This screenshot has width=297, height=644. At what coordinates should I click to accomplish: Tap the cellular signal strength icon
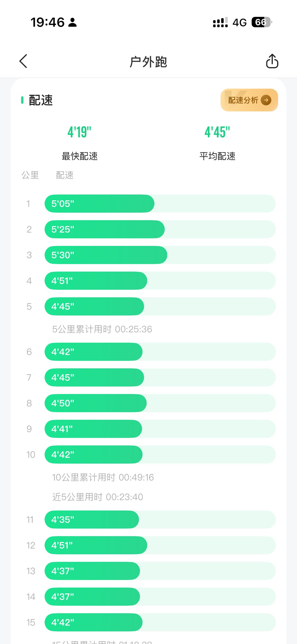pyautogui.click(x=220, y=22)
